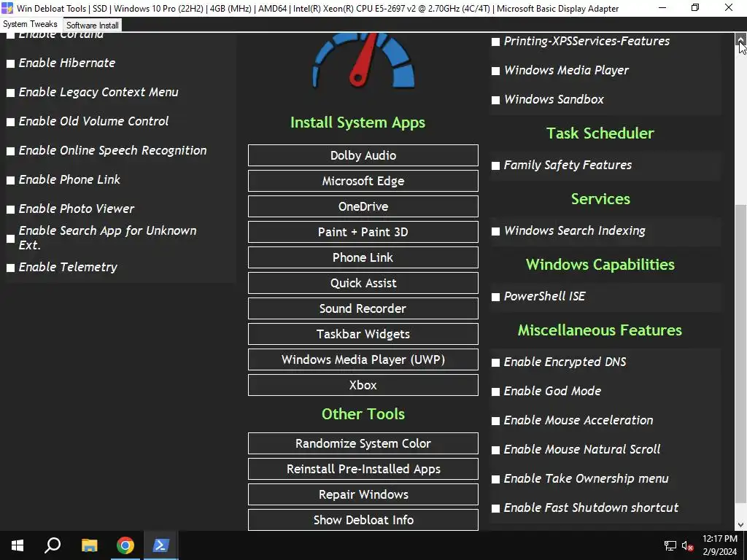Viewport: 747px width, 560px height.
Task: Click the Miscellaneous Features heading
Action: [600, 330]
